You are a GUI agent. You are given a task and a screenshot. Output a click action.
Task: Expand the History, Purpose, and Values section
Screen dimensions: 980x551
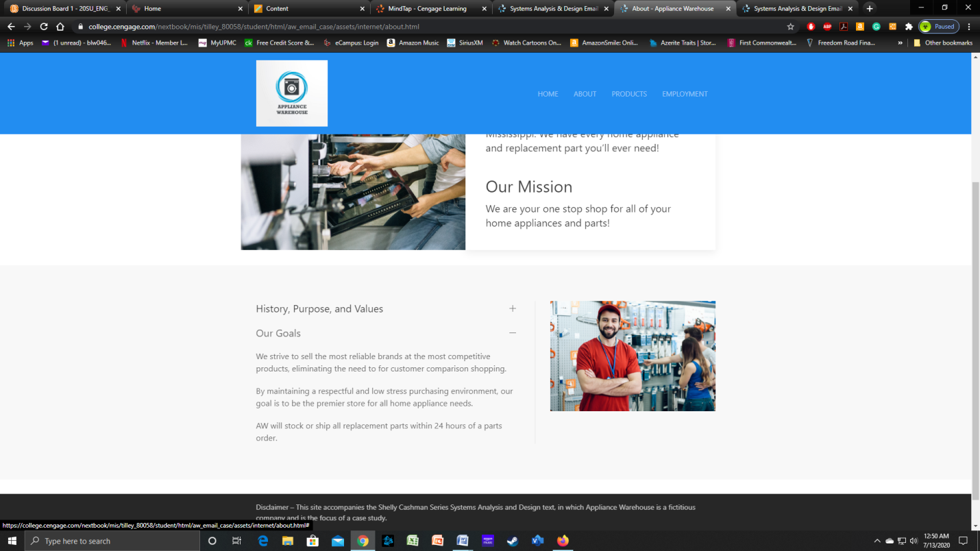coord(512,309)
